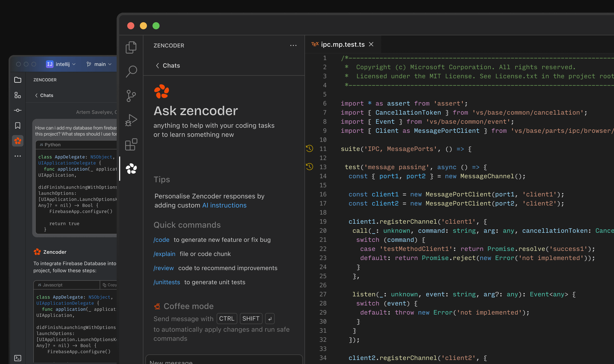Click the /code quick command
This screenshot has height=364, width=614.
coord(161,240)
